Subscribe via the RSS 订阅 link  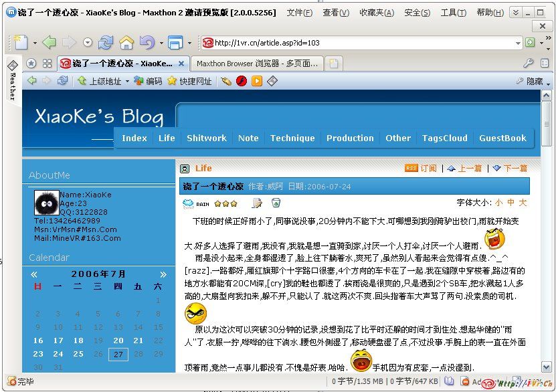coord(428,169)
